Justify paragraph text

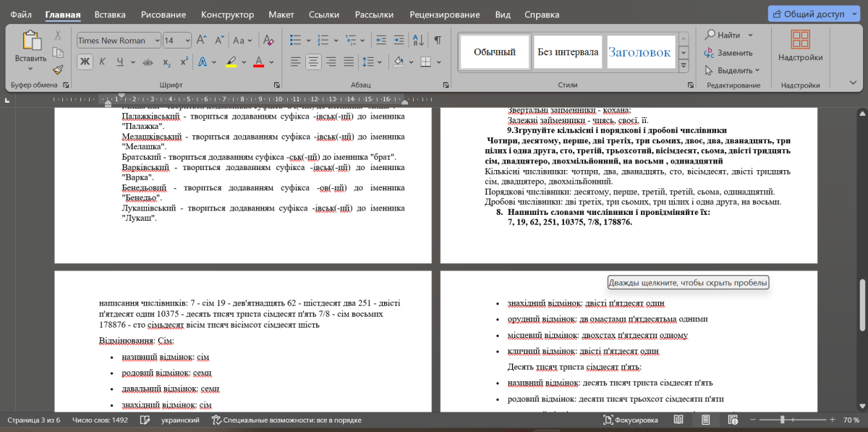[349, 62]
